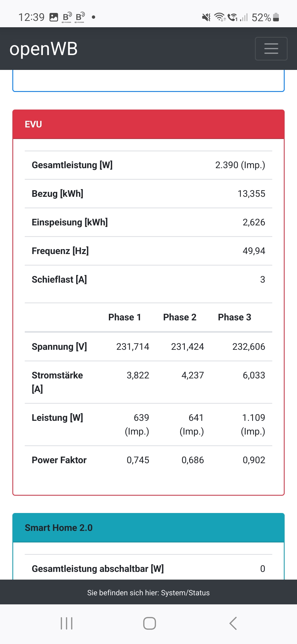Tap the Frequenz [Hz] row
Viewport: 297px width, 644px height.
(x=148, y=251)
